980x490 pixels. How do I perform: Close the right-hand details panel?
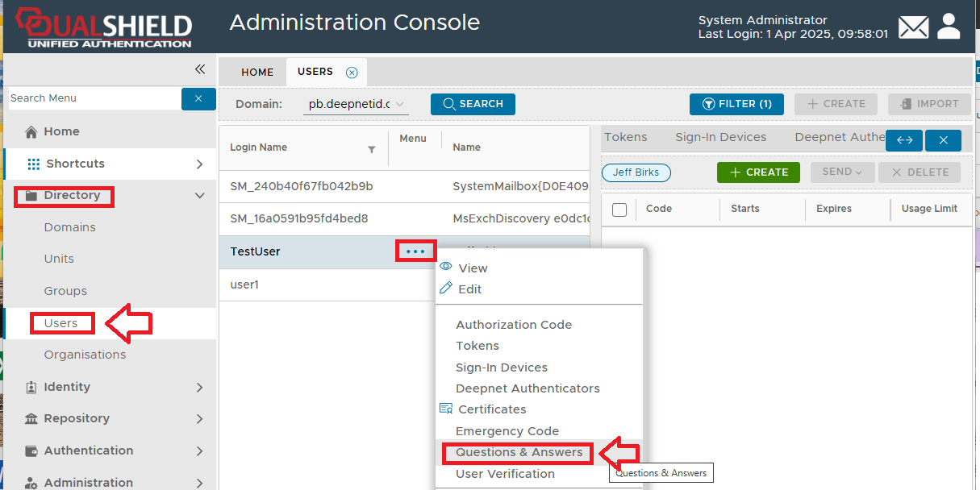[x=943, y=140]
